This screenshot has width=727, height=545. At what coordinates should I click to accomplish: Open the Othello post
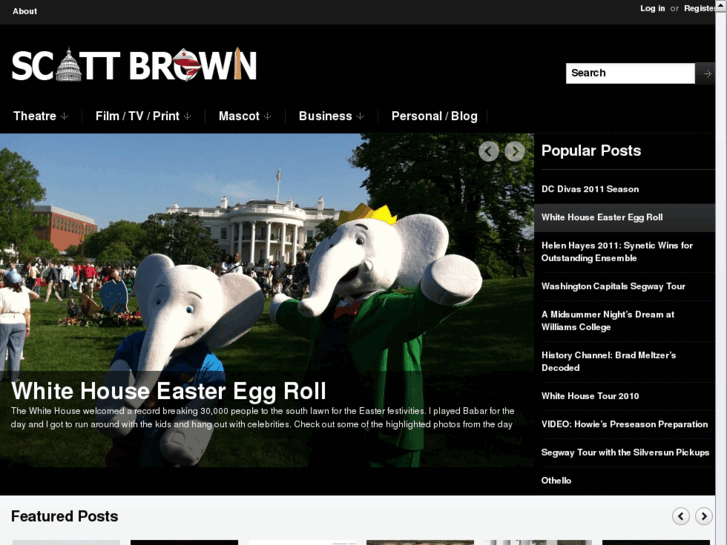pos(556,481)
